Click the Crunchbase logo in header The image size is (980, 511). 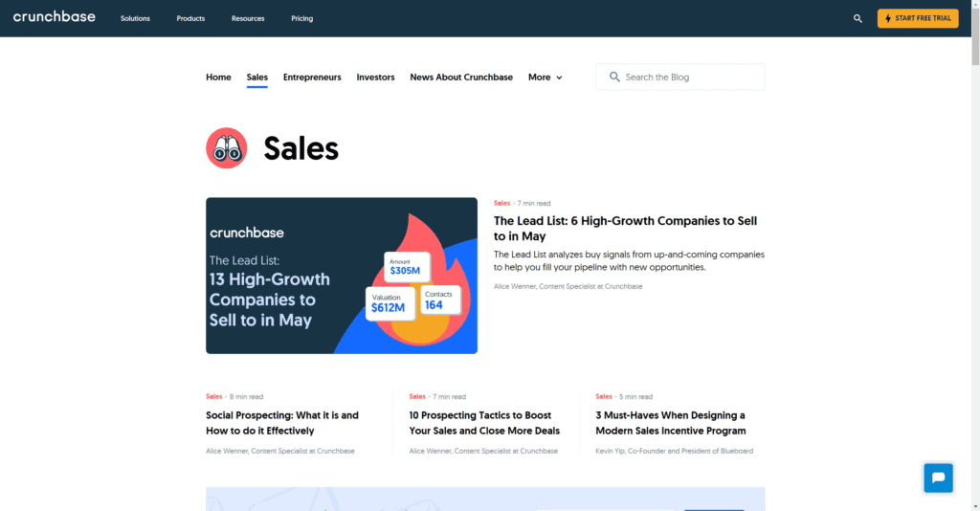[55, 17]
